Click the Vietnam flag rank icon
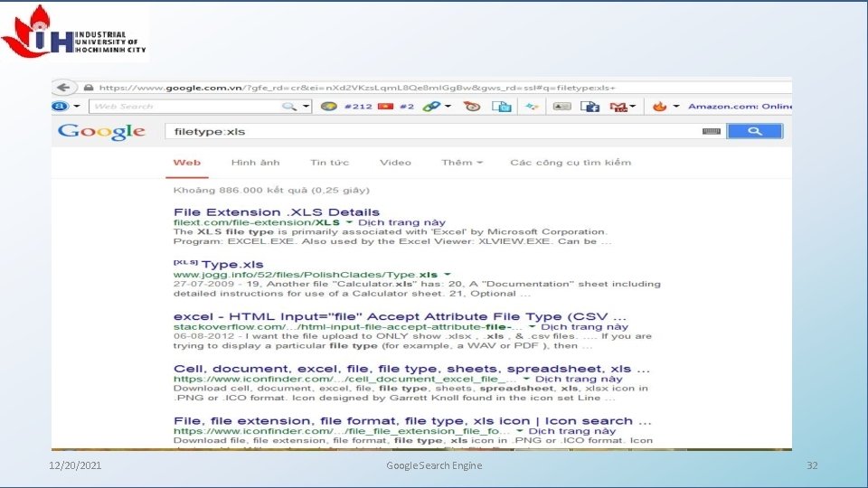Image resolution: width=868 pixels, height=488 pixels. click(385, 107)
